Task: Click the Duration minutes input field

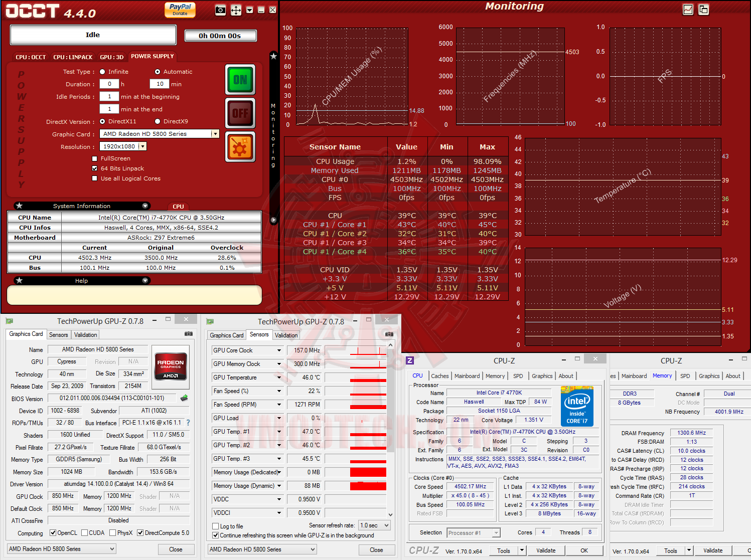Action: coord(160,84)
